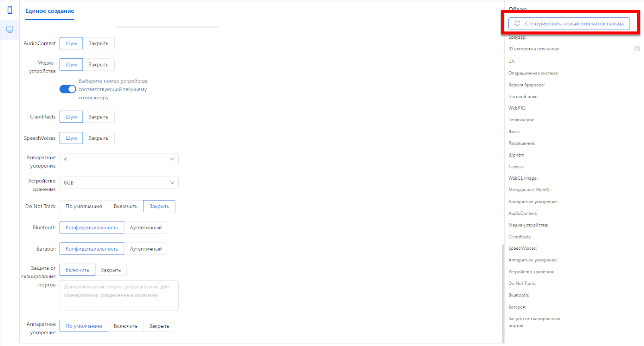This screenshot has width=644, height=346.
Task: Click the Do Not Track: overview row
Action: tap(522, 284)
